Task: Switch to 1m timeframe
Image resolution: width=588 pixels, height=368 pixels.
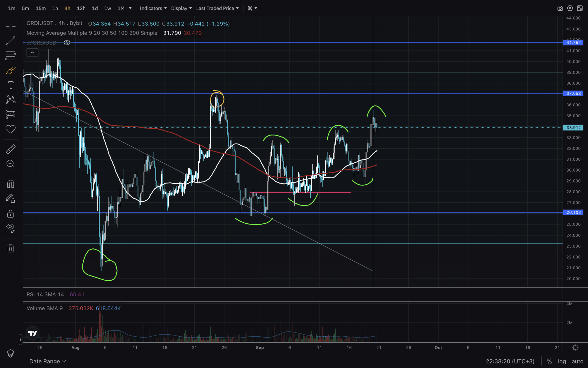Action: 12,8
